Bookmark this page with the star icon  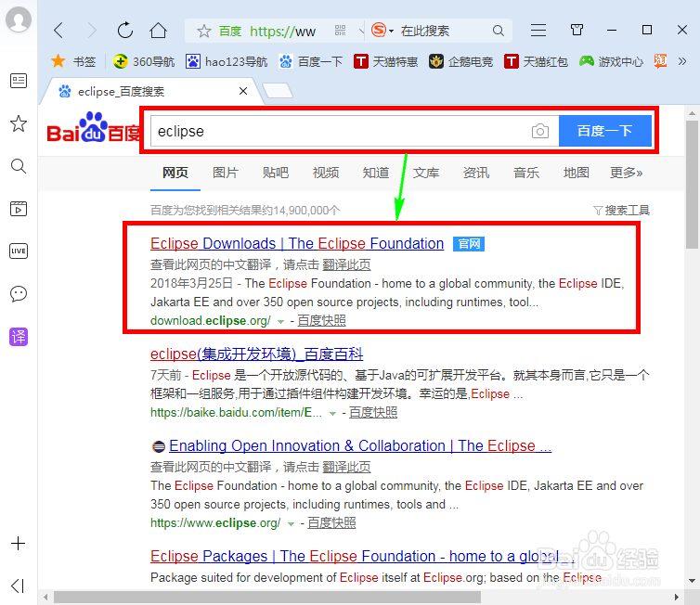click(203, 31)
